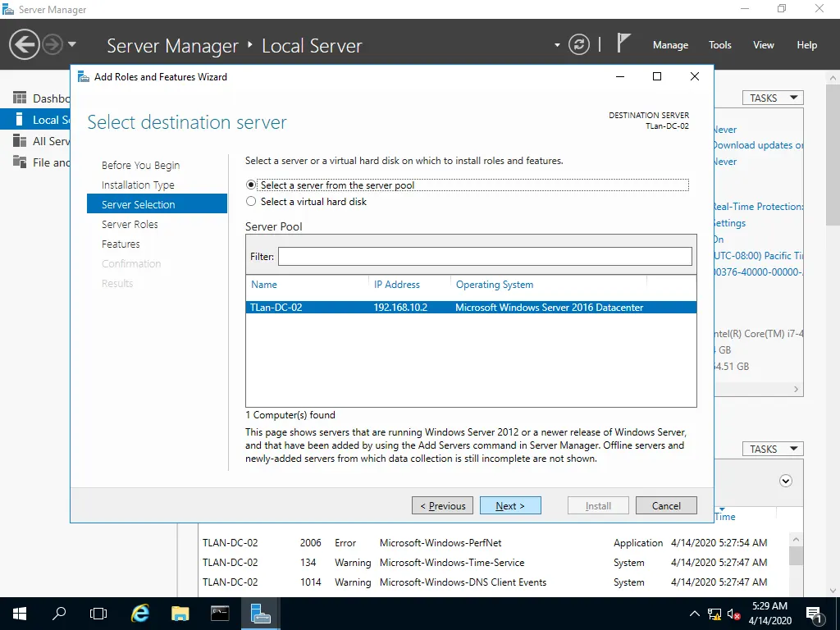
Task: Open the Events TASKS dropdown
Action: tap(773, 449)
